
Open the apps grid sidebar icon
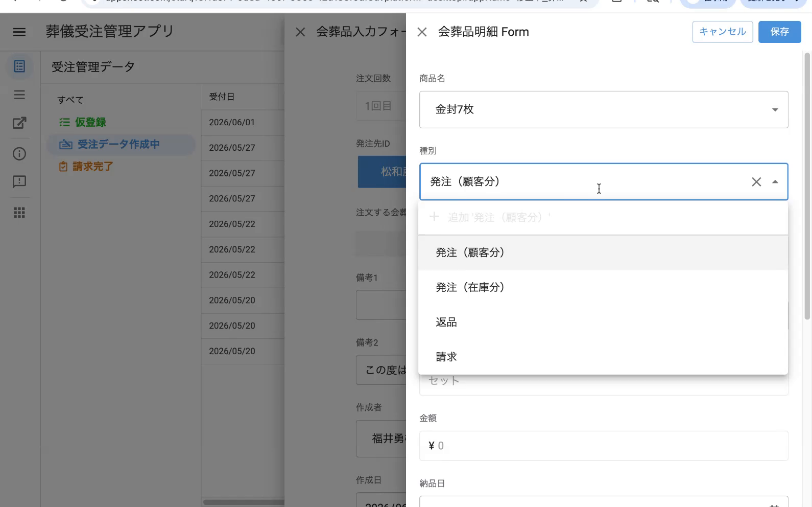pos(19,213)
